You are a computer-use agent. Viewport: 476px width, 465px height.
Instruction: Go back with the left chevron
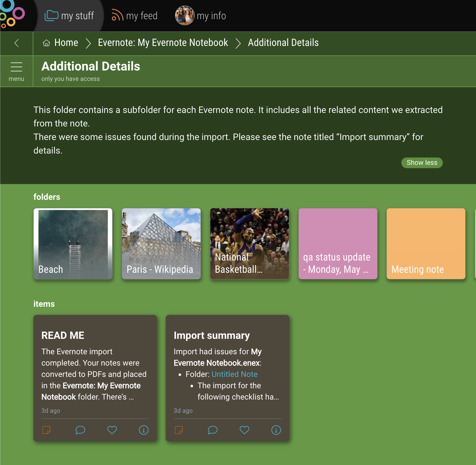pyautogui.click(x=17, y=43)
